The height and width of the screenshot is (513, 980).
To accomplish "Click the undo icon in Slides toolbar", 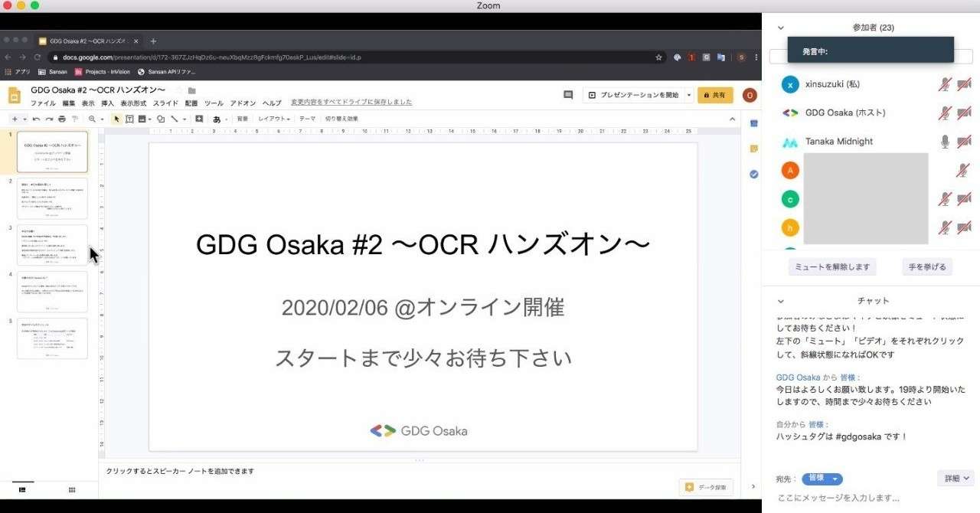I will 36,119.
